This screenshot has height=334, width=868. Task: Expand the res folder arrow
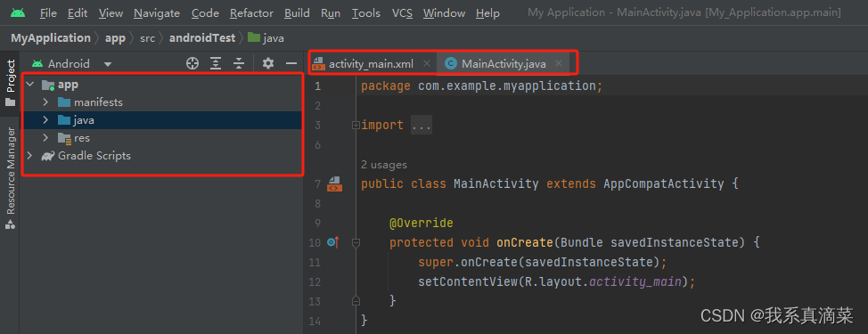coord(46,138)
